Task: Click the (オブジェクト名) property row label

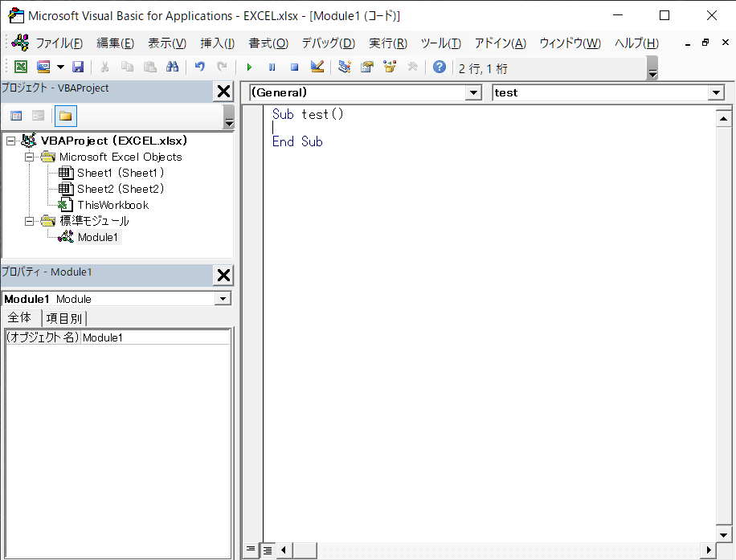Action: 43,337
